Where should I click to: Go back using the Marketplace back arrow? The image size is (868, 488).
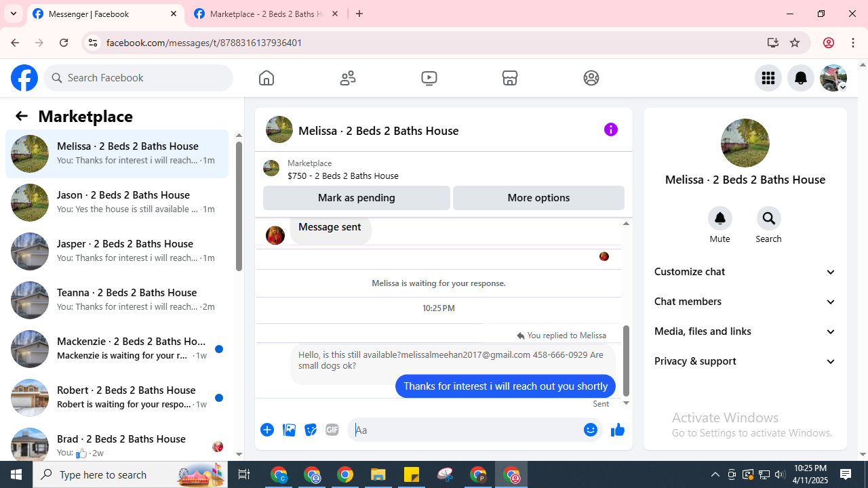(22, 116)
